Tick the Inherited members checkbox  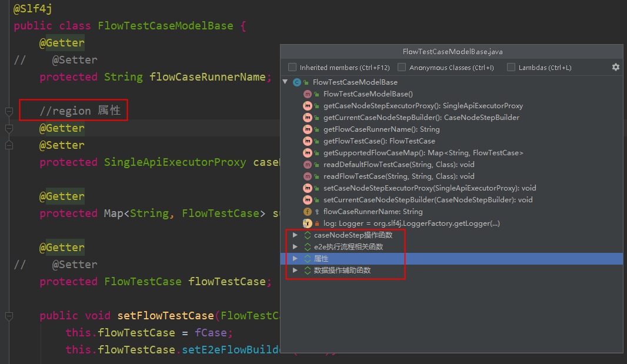point(292,67)
